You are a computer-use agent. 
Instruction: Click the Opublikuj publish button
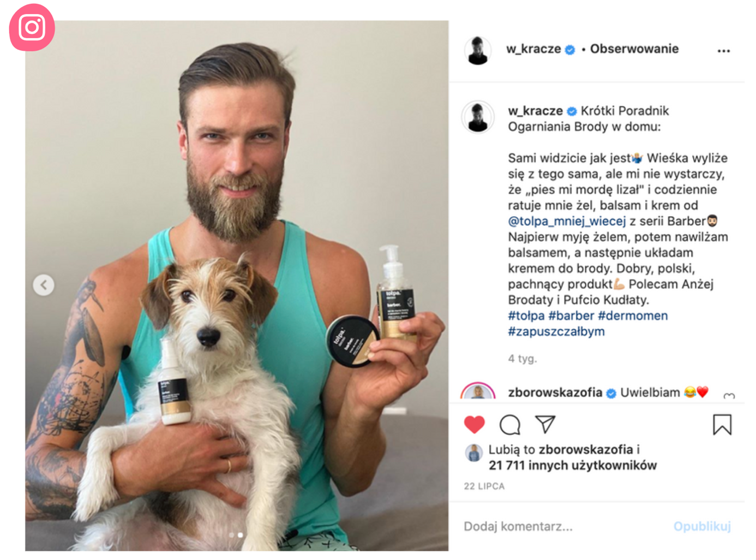(x=702, y=526)
